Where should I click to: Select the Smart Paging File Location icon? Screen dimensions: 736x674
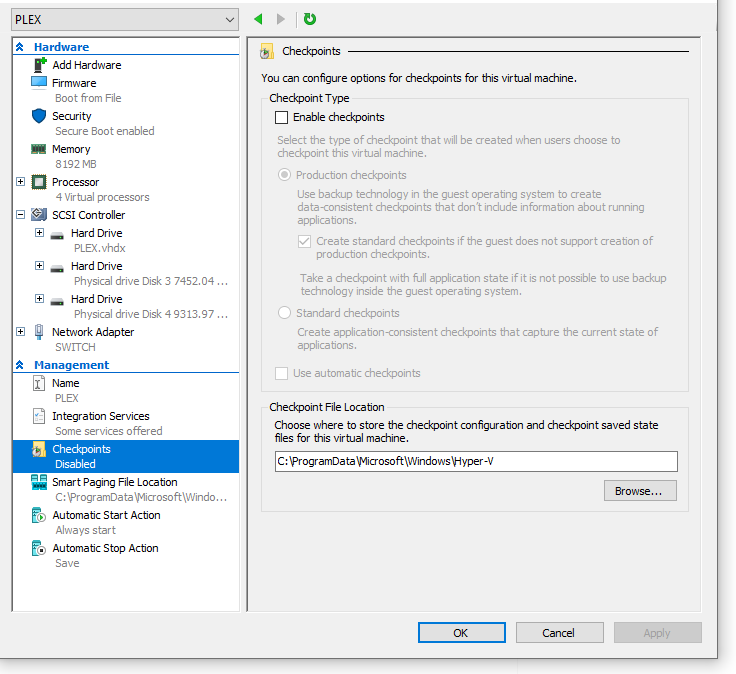tap(39, 482)
